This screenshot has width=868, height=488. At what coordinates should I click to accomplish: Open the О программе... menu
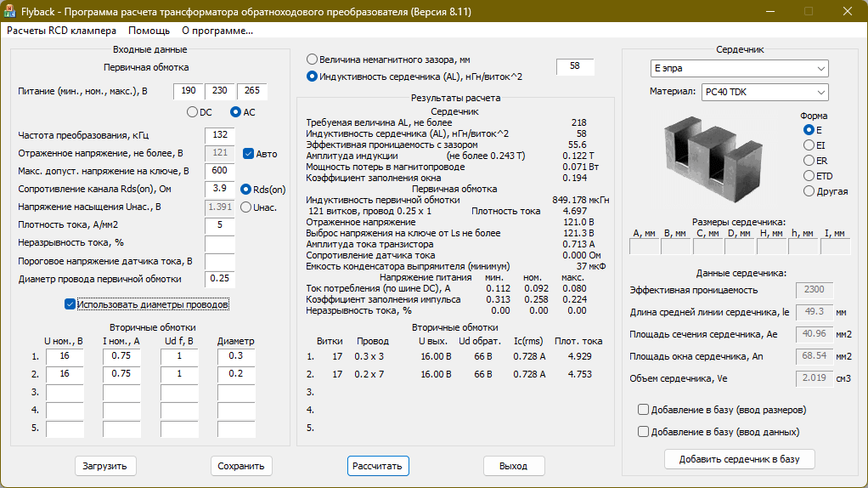click(217, 31)
